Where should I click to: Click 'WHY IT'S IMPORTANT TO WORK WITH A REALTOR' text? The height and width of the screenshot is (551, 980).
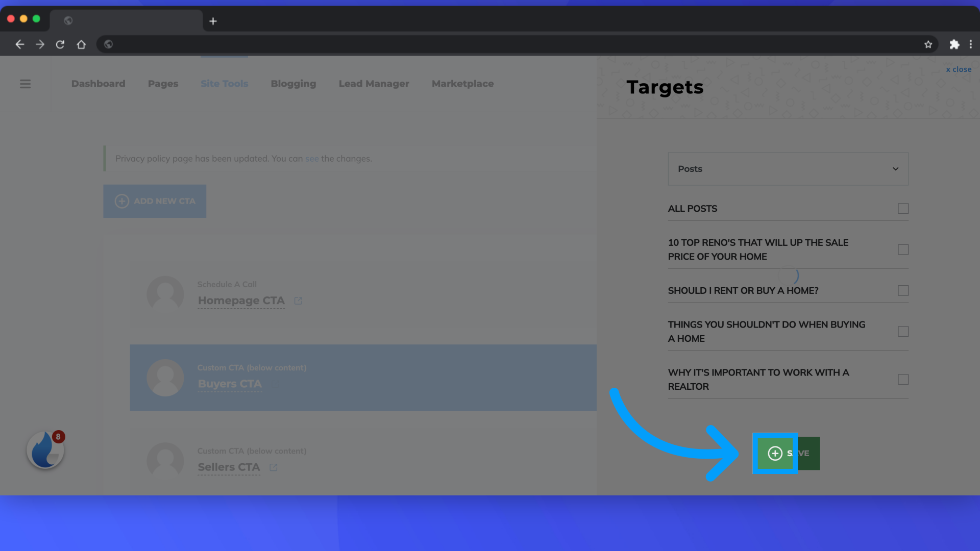(758, 380)
